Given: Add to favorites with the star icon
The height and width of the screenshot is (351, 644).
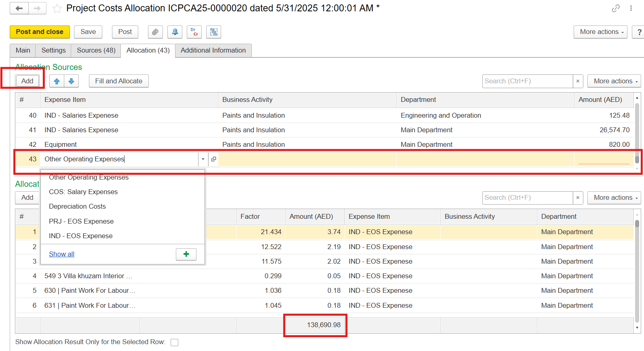Looking at the screenshot, I should 57,8.
